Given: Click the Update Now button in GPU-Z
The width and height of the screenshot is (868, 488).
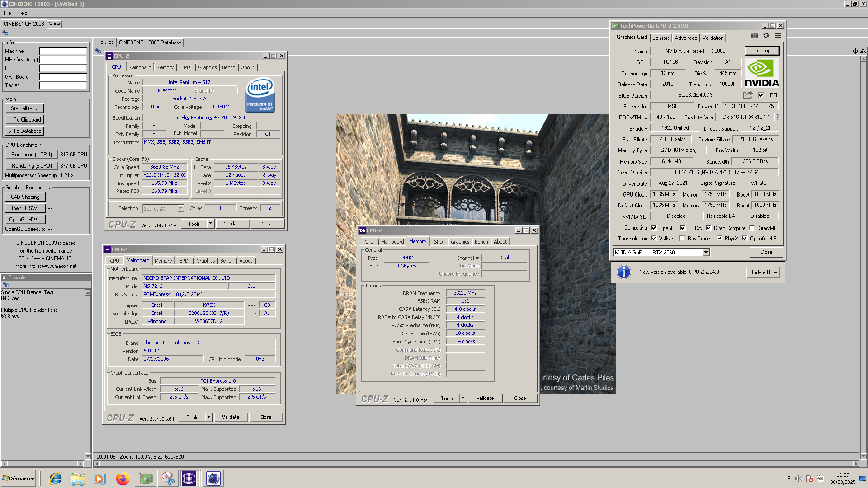Looking at the screenshot, I should click(763, 272).
